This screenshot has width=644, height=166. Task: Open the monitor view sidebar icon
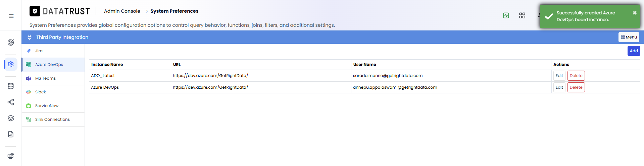coord(11,156)
